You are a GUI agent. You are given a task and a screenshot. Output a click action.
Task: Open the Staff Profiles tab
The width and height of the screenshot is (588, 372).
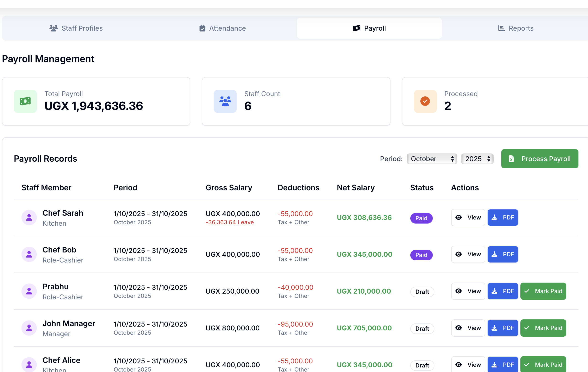76,28
